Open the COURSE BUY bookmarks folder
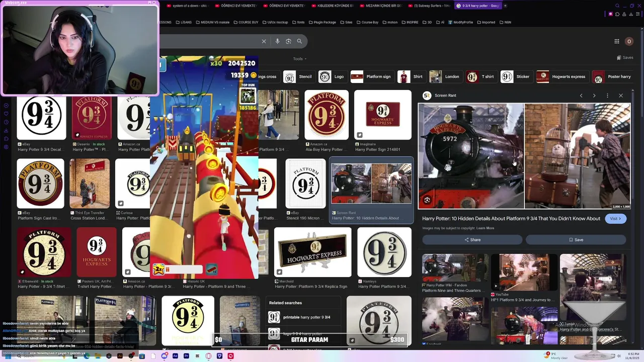644x362 pixels. (246, 22)
